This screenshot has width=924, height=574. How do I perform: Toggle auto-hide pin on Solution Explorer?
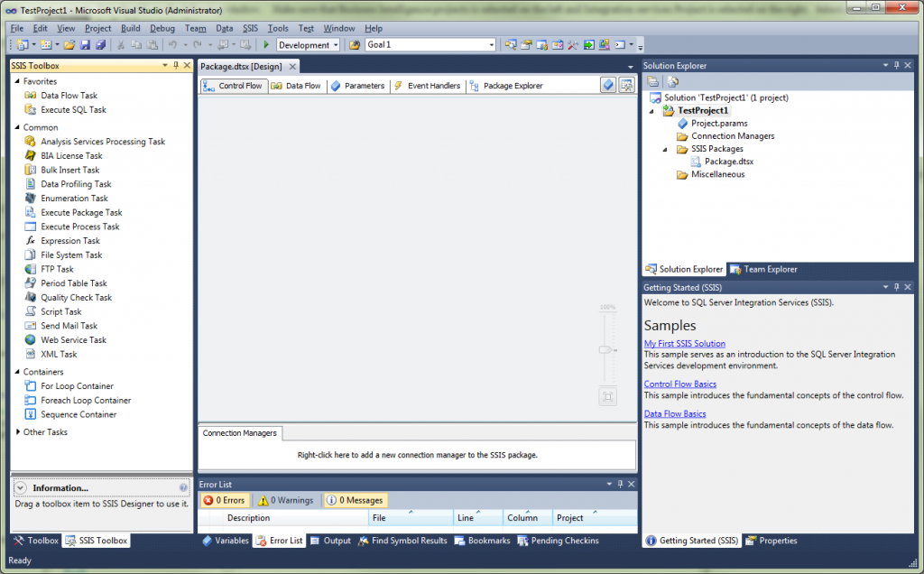point(896,64)
